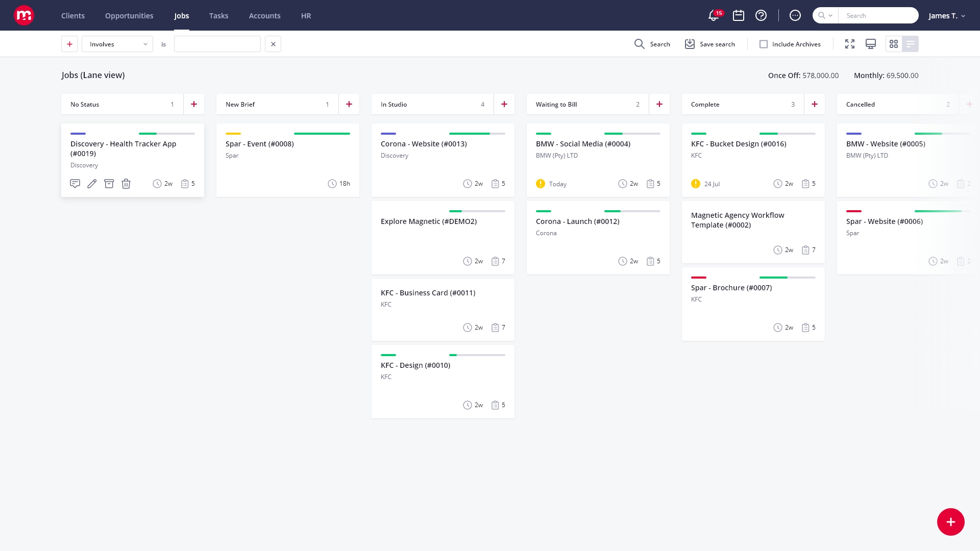Open the Involves filter dropdown
Viewport: 980px width, 551px height.
pyautogui.click(x=117, y=44)
